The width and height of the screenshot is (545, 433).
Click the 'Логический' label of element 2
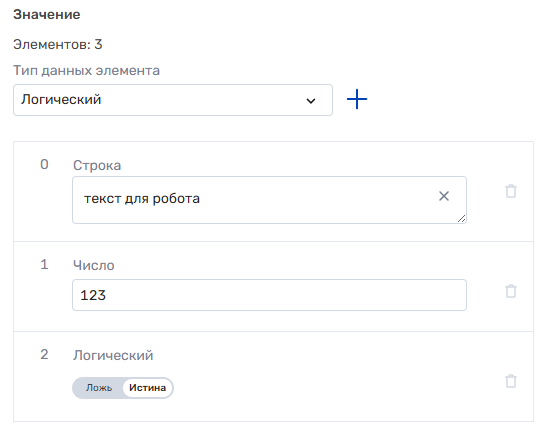point(113,356)
